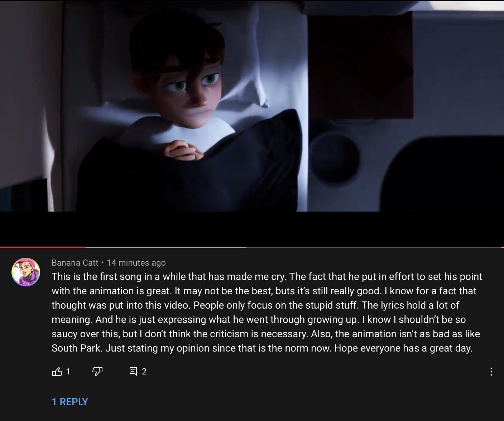Jump to the light gray buffered section
504x421 pixels.
166,247
